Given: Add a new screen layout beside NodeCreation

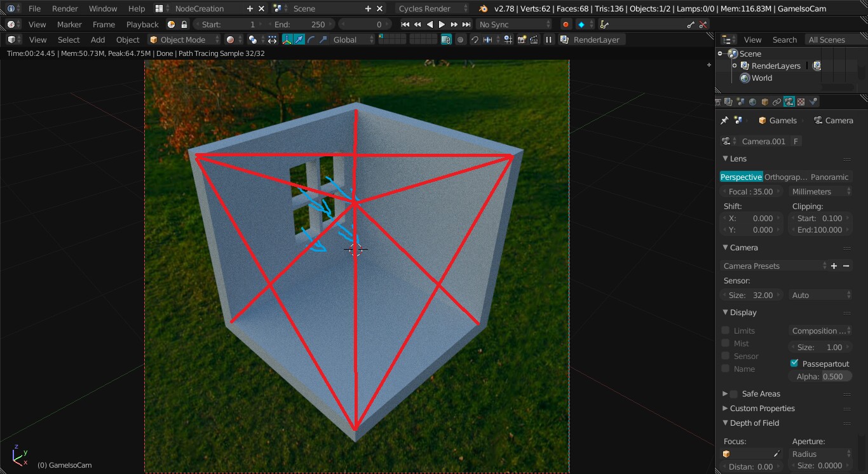Looking at the screenshot, I should pos(250,8).
